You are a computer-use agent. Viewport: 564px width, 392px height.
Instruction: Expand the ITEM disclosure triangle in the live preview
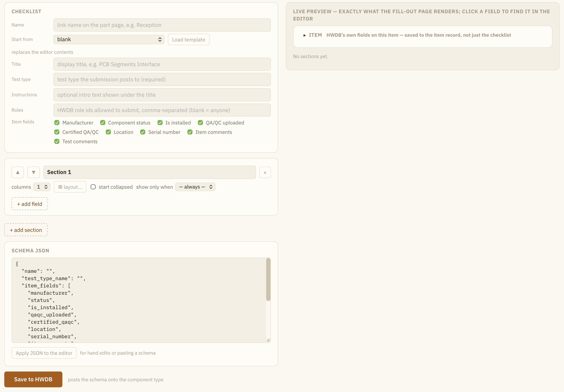305,35
